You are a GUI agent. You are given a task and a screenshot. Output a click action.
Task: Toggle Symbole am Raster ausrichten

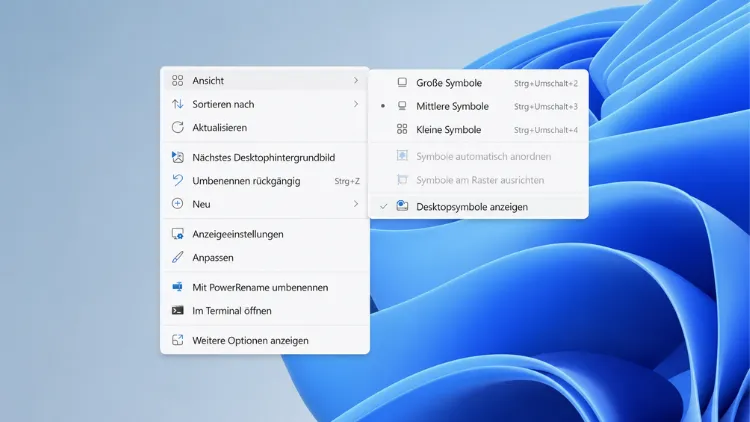coord(478,180)
